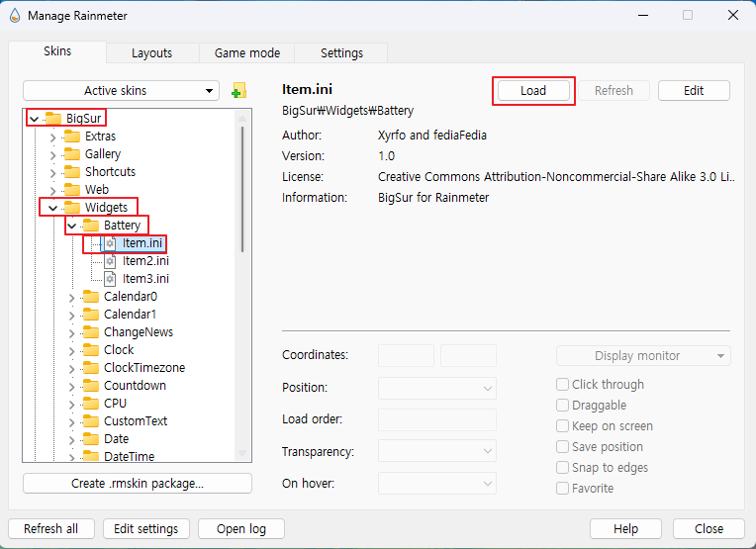
Task: Click the Item3.ini skin file icon
Action: (110, 279)
